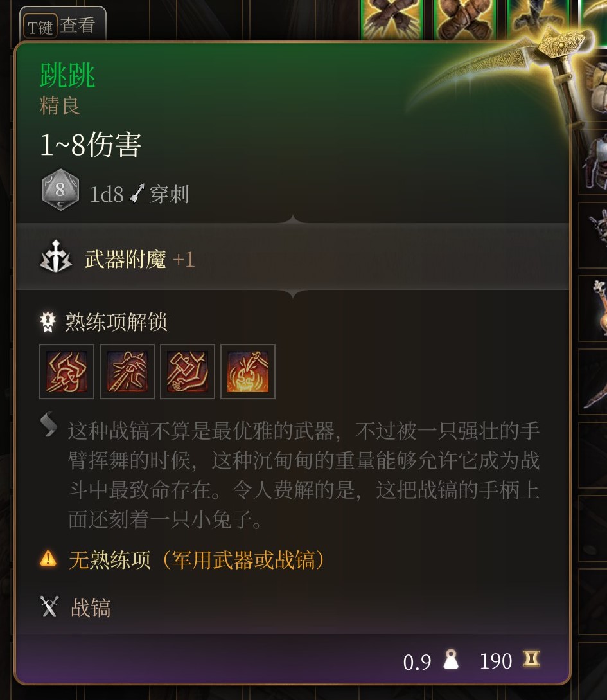Click the crossed weapons icon beside 战镐

tap(49, 607)
